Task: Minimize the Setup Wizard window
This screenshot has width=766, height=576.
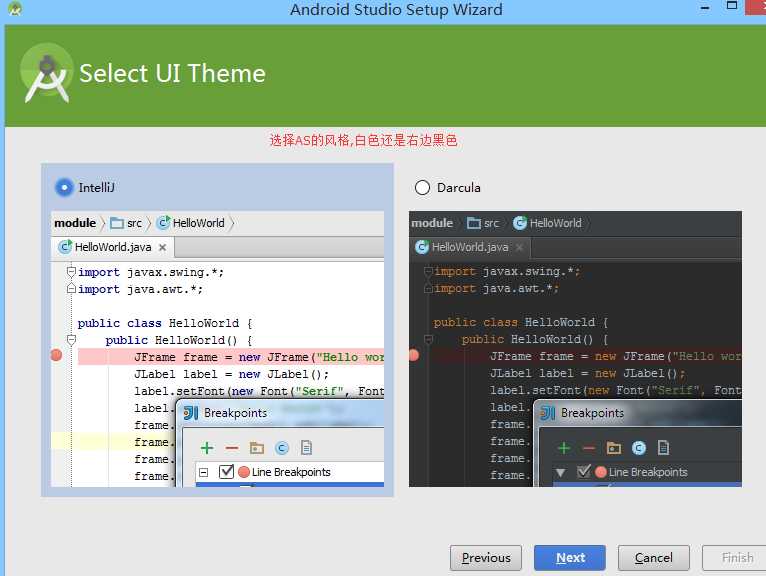Action: (705, 8)
